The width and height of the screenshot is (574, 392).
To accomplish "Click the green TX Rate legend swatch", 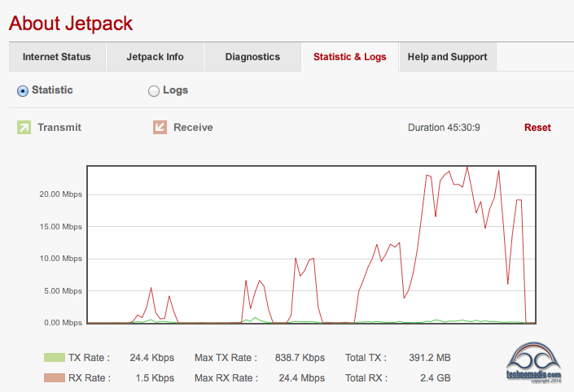I will click(x=54, y=357).
